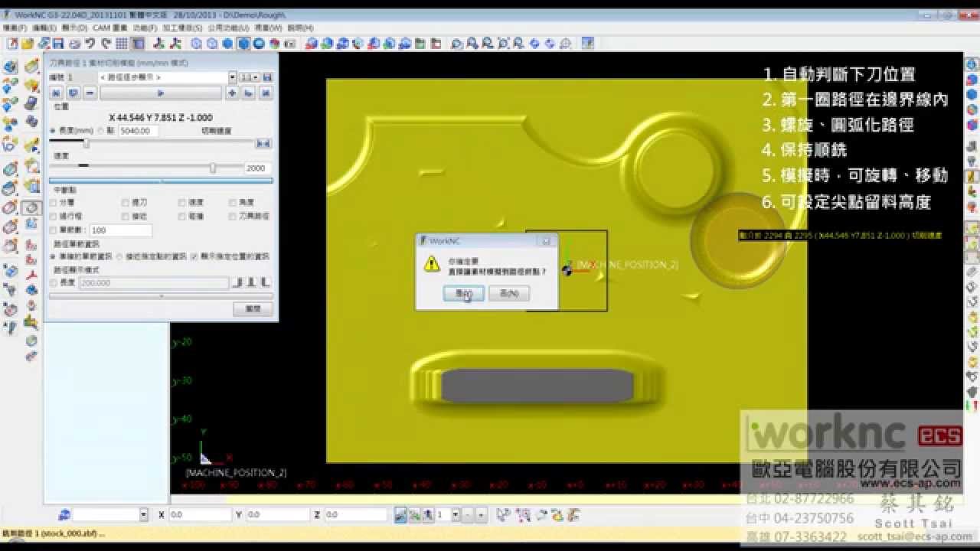This screenshot has height=551, width=980.
Task: Close the WorkNC warning dialog with X
Action: tap(546, 240)
